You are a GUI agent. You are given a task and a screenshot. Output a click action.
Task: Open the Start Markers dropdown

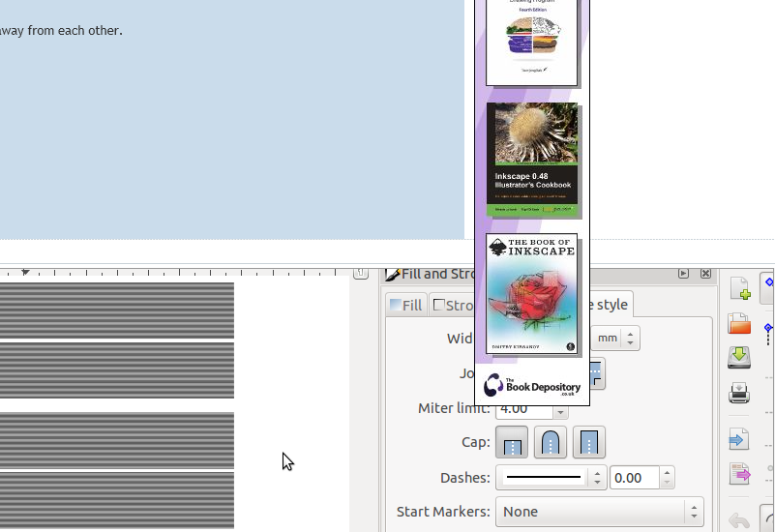599,512
